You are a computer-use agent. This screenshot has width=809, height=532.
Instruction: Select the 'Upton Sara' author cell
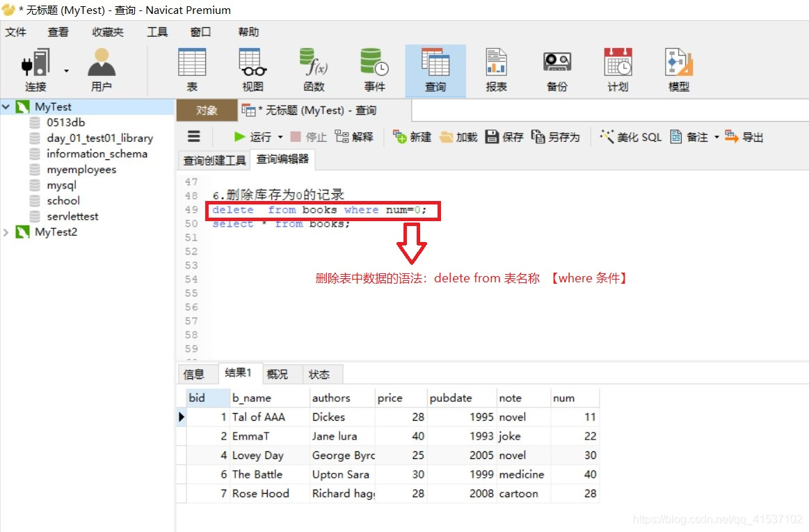[x=342, y=474]
